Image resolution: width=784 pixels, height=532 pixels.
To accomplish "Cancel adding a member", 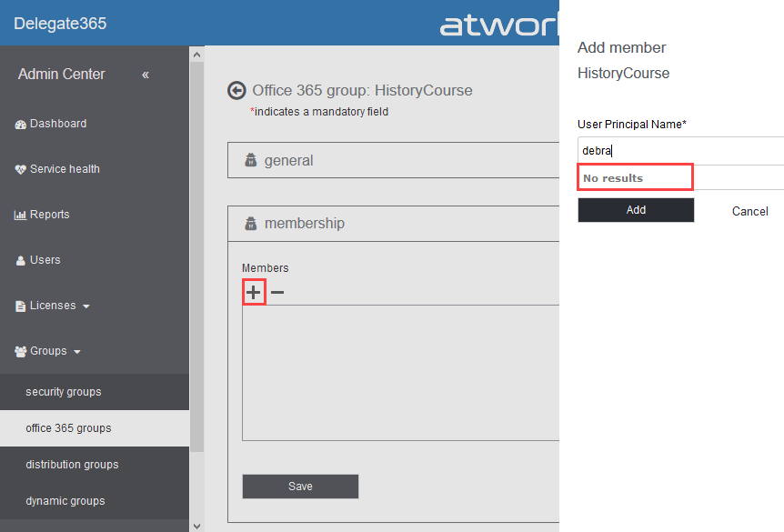I will pos(750,212).
